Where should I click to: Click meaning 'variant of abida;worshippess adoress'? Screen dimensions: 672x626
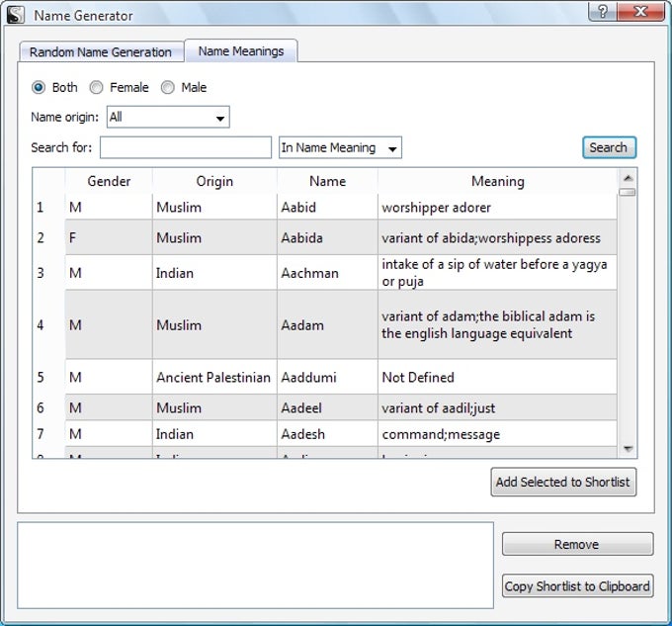coord(497,237)
